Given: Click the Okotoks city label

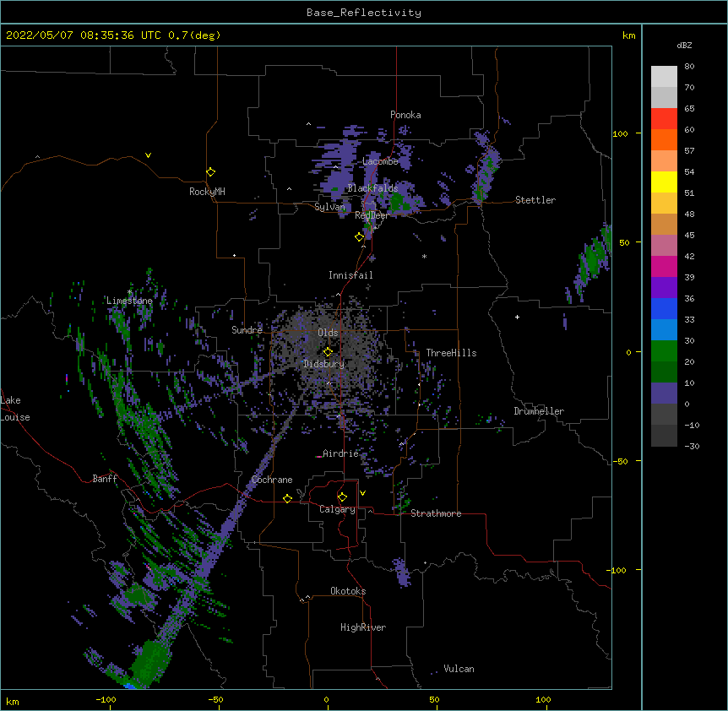Looking at the screenshot, I should pos(348,591).
